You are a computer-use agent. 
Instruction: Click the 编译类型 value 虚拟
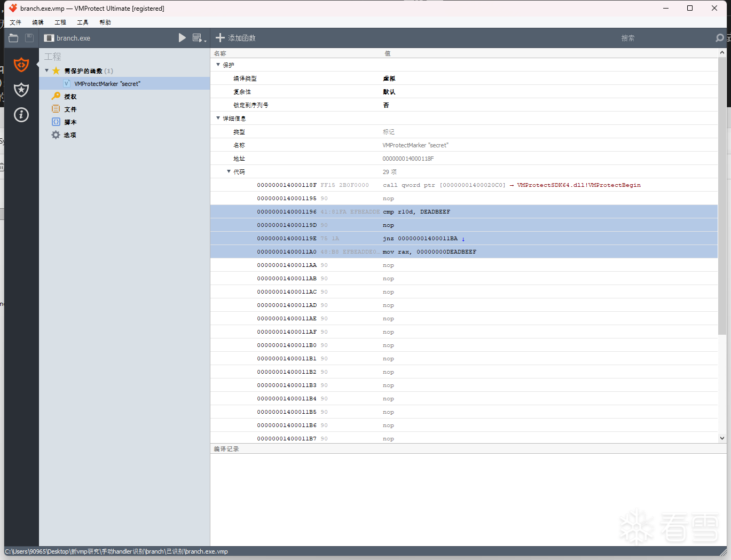(x=389, y=78)
